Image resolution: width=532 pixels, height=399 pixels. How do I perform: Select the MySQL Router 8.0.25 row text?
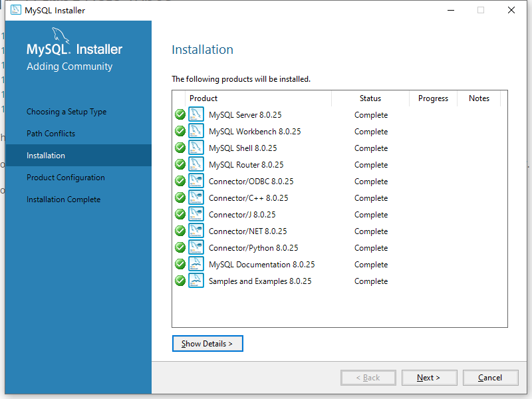click(x=246, y=165)
